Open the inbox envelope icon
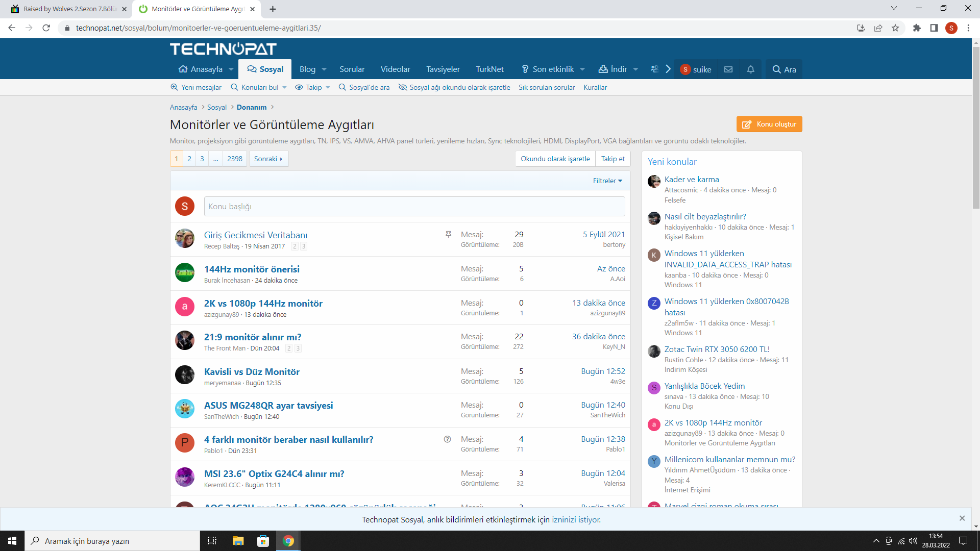 point(728,69)
